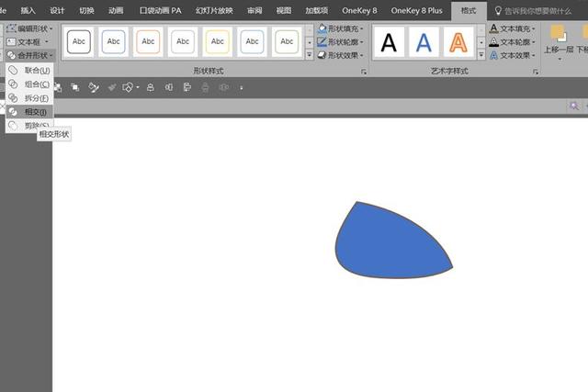Switch to the OneKey 8 Plus tab
The height and width of the screenshot is (392, 588).
click(416, 10)
